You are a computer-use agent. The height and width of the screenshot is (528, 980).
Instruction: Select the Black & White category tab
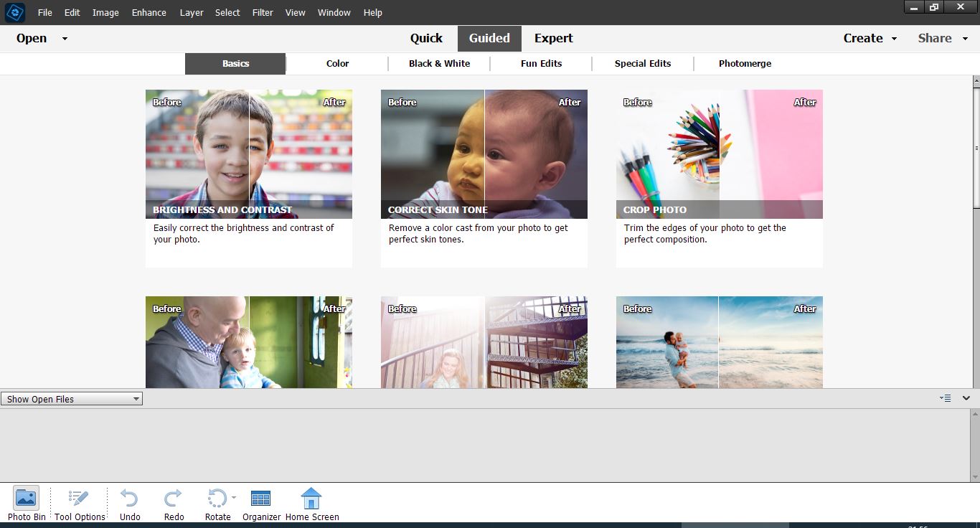coord(439,64)
